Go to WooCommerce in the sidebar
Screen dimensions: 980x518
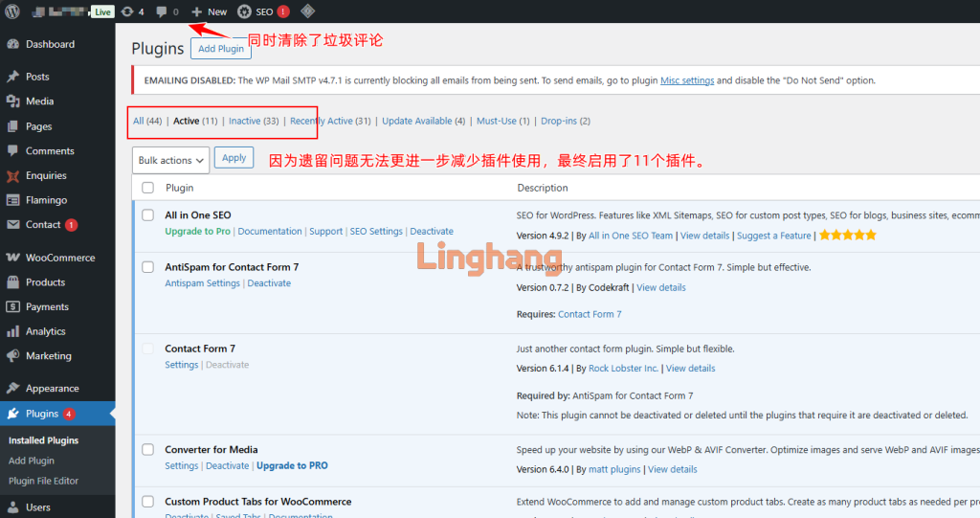click(59, 258)
